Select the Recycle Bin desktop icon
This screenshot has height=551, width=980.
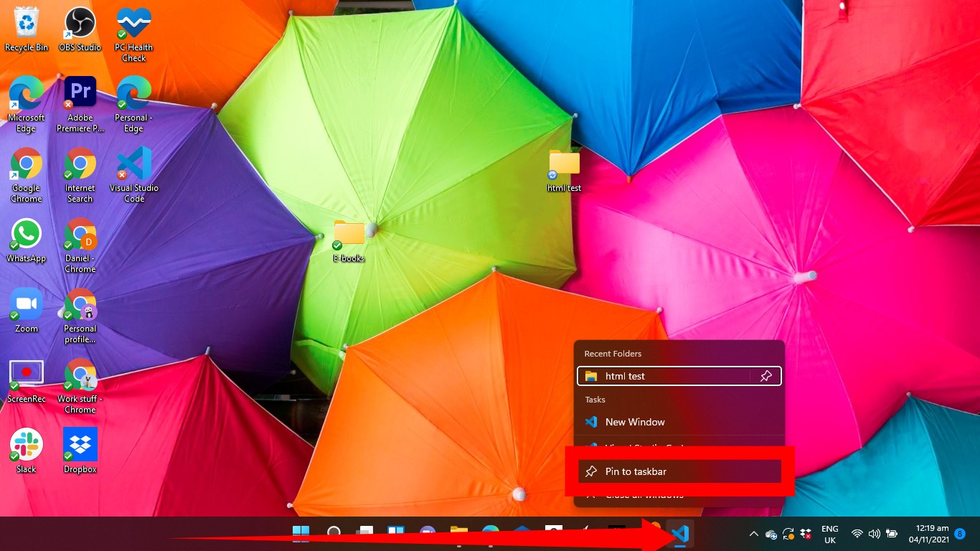(x=27, y=29)
